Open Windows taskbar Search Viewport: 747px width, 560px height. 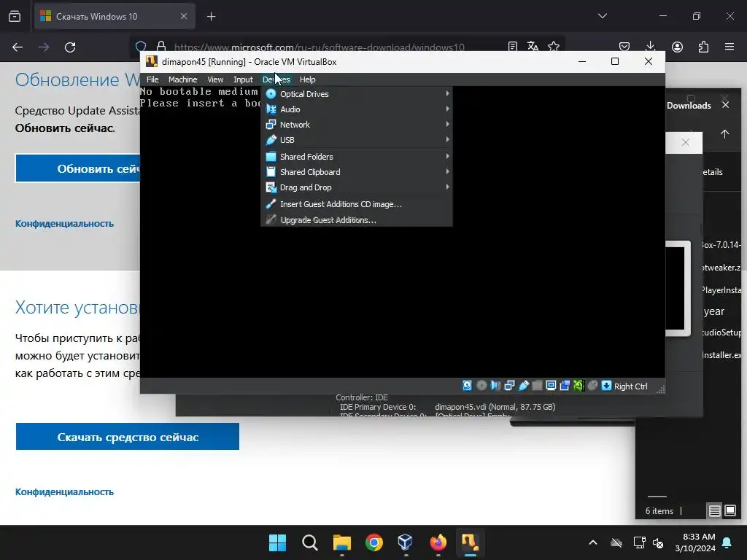tap(309, 542)
